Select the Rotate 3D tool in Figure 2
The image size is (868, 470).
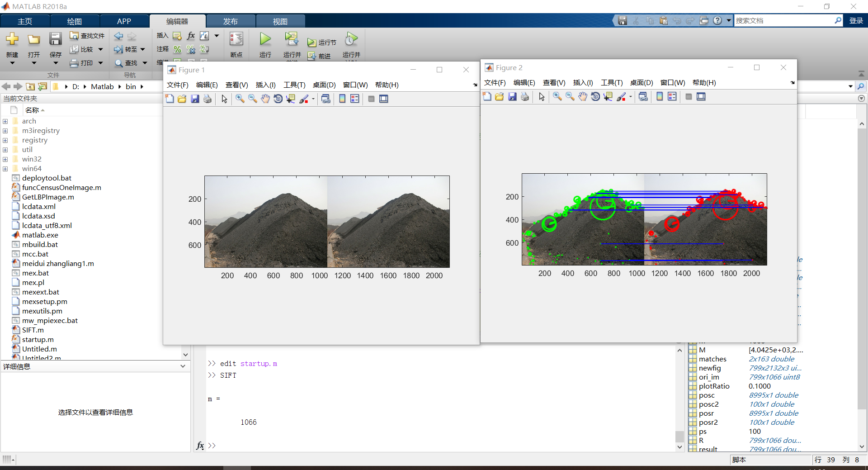point(595,96)
